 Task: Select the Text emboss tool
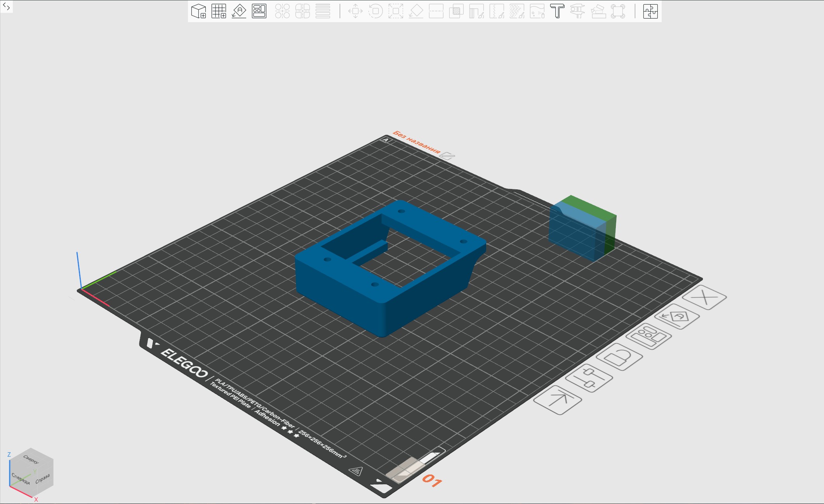(557, 11)
